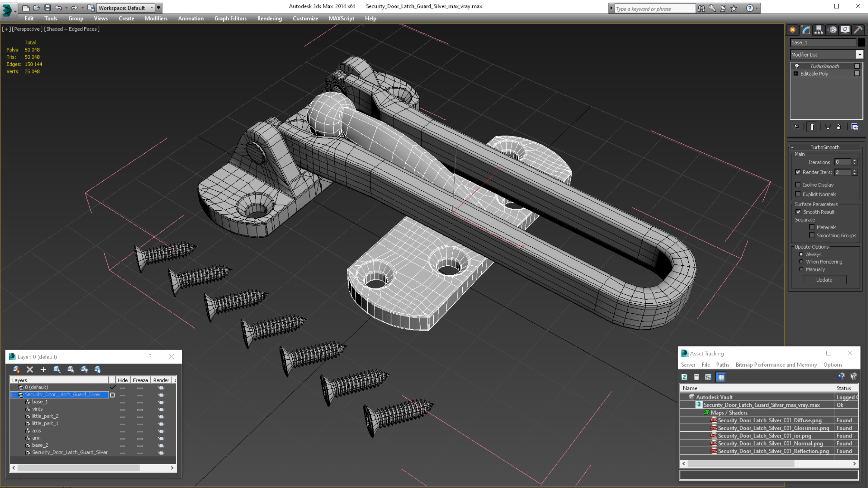Open the Modifier List dropdown
This screenshot has width=868, height=488.
click(x=860, y=55)
